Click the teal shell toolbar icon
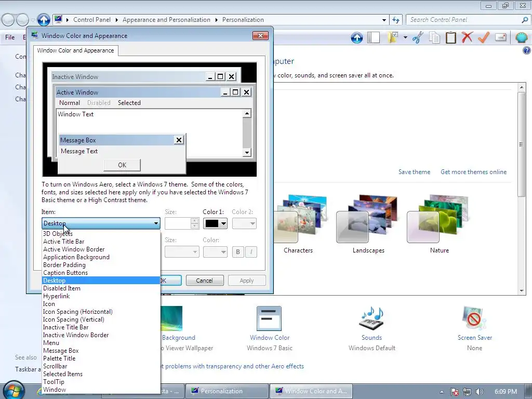The width and height of the screenshot is (532, 399). click(x=522, y=37)
